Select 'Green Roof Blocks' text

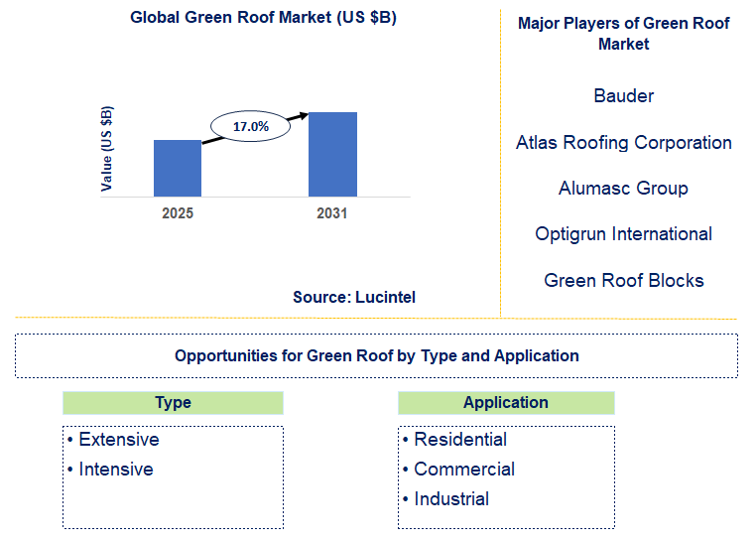(623, 280)
